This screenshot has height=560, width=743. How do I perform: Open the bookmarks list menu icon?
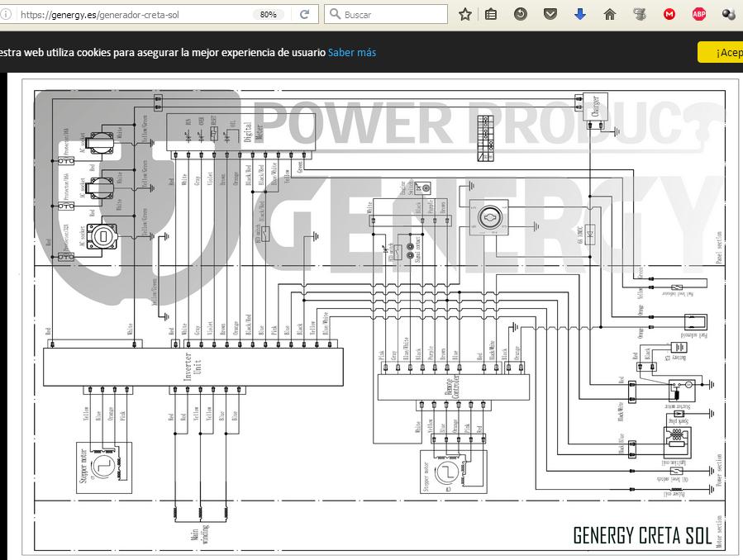tap(491, 15)
